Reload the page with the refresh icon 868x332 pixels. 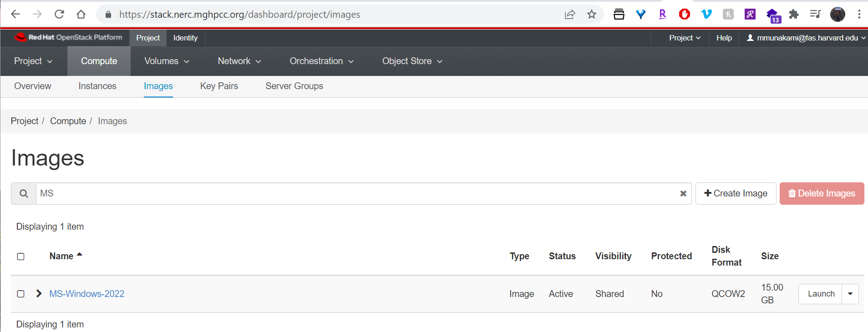point(59,14)
